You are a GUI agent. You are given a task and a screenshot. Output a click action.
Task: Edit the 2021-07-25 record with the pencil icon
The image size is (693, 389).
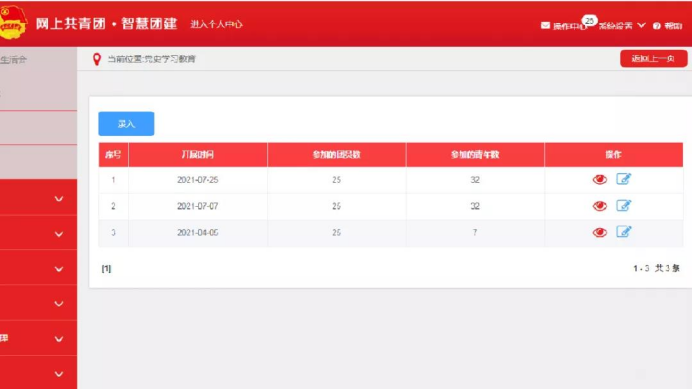624,179
